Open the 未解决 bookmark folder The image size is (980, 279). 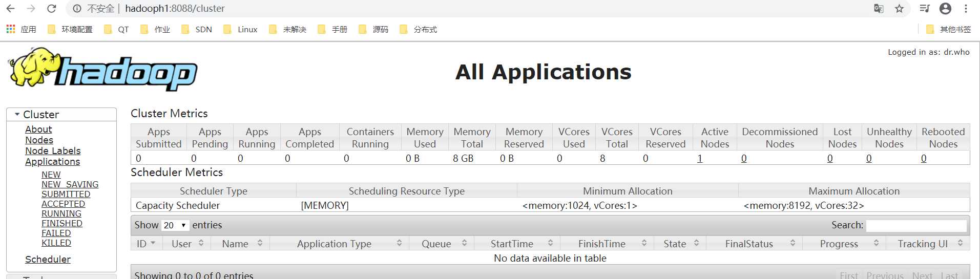[287, 29]
